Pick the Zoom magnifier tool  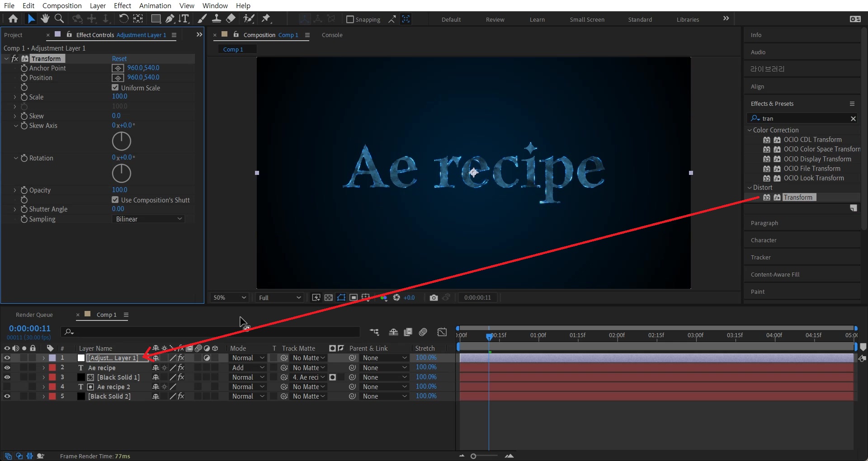click(59, 19)
